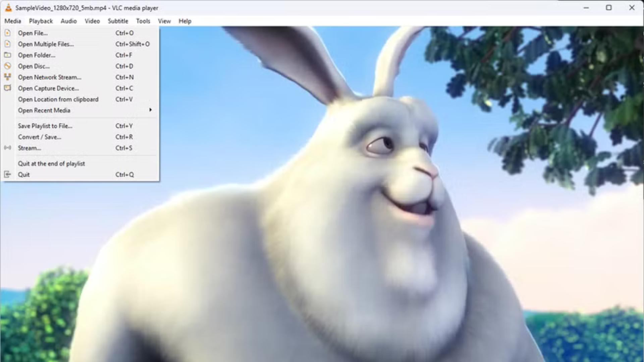The width and height of the screenshot is (644, 362).
Task: Click the Open Folder icon in the menu
Action: point(7,55)
